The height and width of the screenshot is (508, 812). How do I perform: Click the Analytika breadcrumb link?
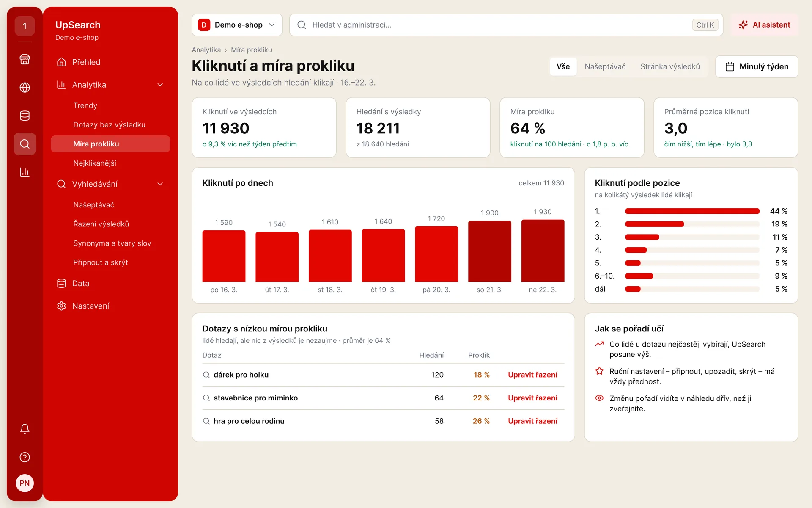(x=206, y=50)
